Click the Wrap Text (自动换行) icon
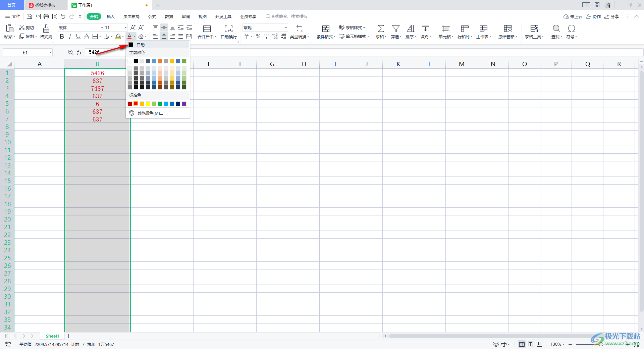 229,29
